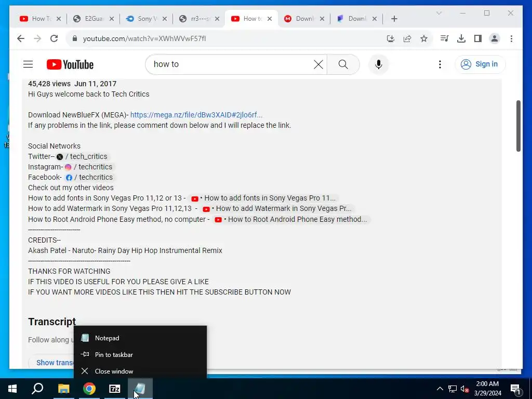This screenshot has height=399, width=532.
Task: Search with voice microphone icon
Action: (379, 64)
